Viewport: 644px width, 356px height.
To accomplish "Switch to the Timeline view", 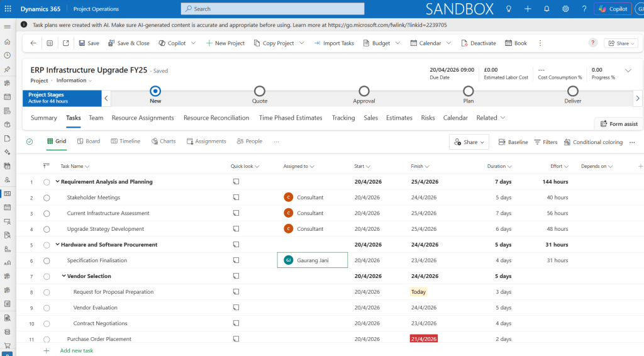I will coord(125,142).
